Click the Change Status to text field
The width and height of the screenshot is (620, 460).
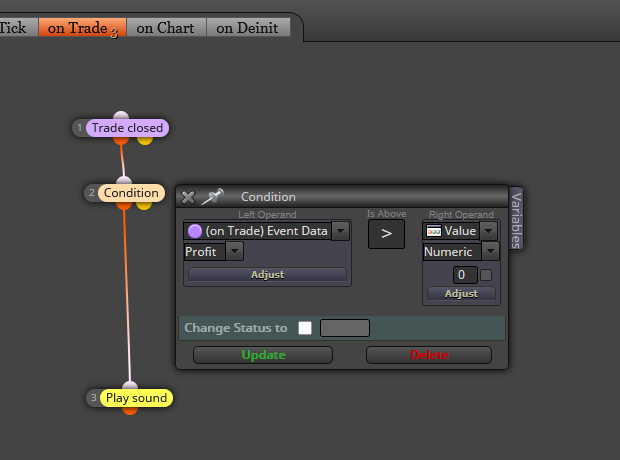[345, 328]
